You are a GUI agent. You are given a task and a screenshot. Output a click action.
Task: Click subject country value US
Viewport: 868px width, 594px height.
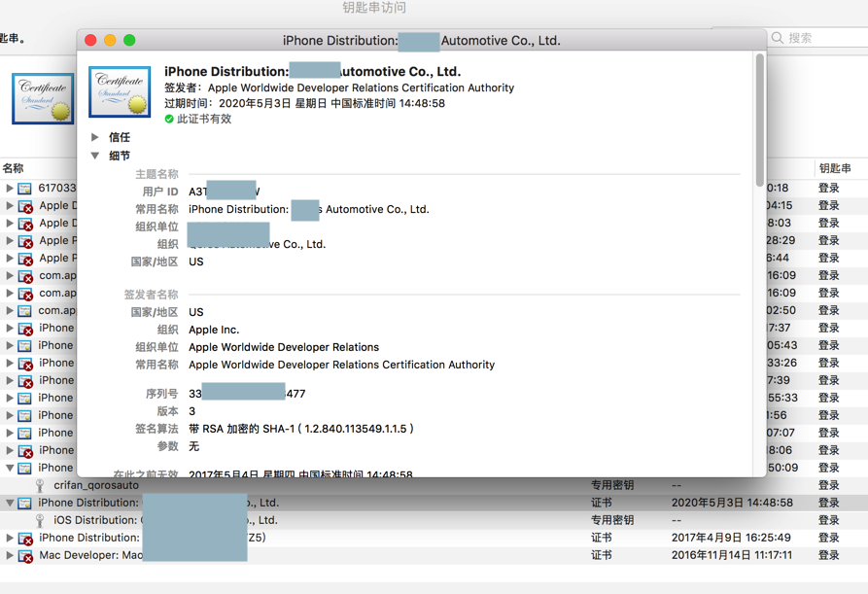[196, 262]
